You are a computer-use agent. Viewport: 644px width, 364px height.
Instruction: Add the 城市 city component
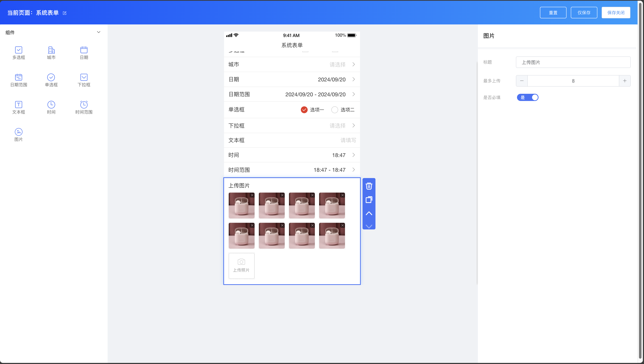tap(51, 53)
